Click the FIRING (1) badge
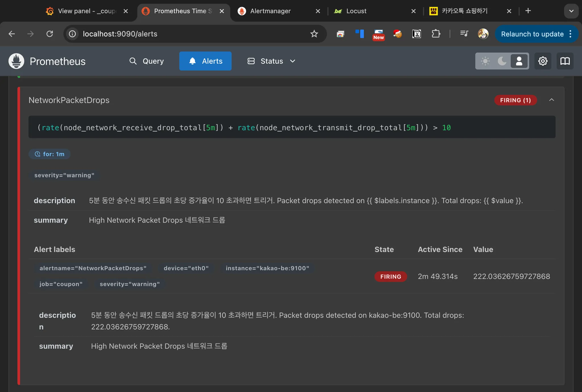Image resolution: width=582 pixels, height=392 pixels. 515,100
